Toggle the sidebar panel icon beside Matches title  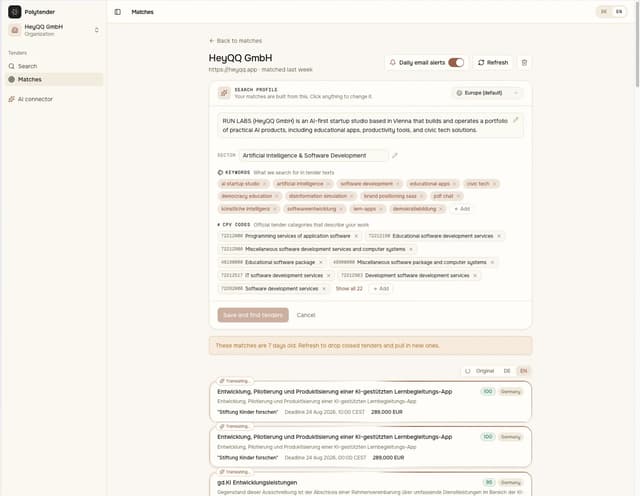click(x=118, y=12)
